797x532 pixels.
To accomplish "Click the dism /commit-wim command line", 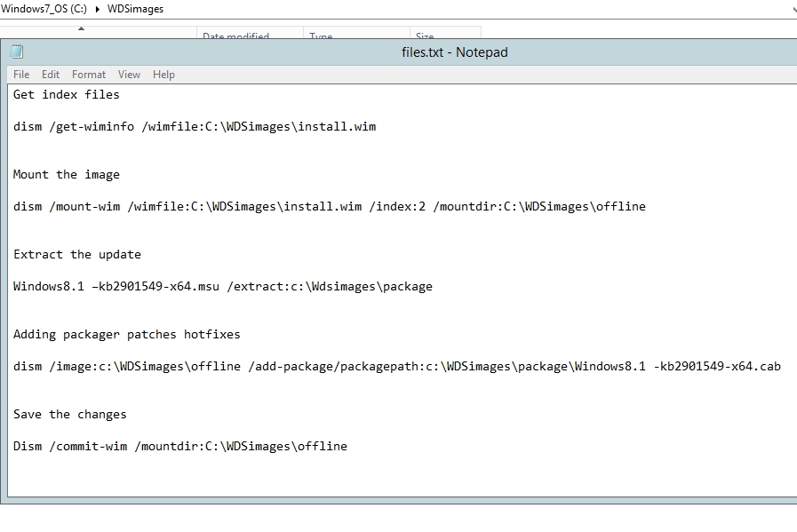I will pos(180,446).
